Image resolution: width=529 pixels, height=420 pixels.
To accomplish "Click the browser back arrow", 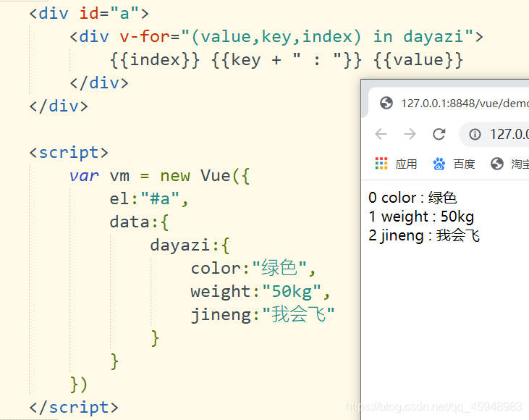I will [381, 134].
